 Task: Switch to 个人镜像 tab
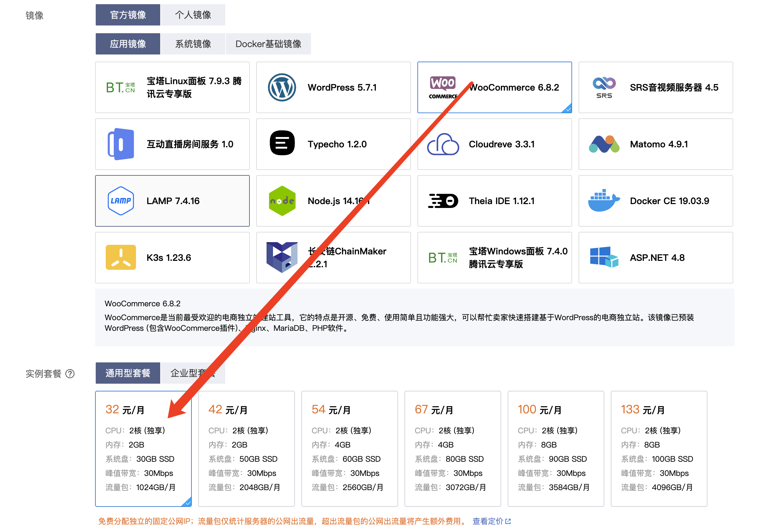[x=193, y=15]
